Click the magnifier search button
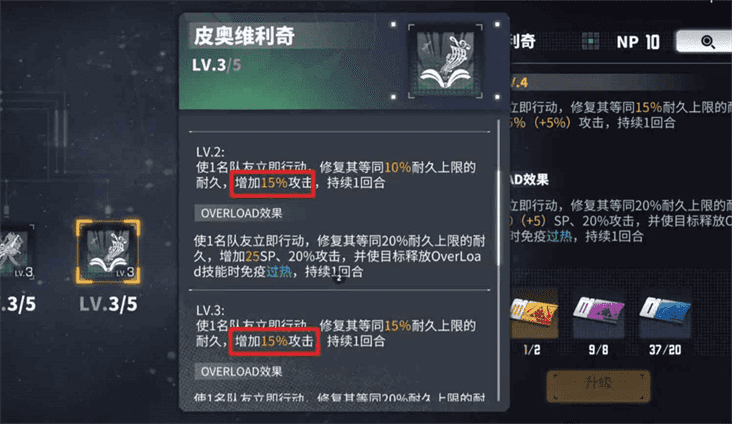Image resolution: width=732 pixels, height=424 pixels. [x=708, y=42]
